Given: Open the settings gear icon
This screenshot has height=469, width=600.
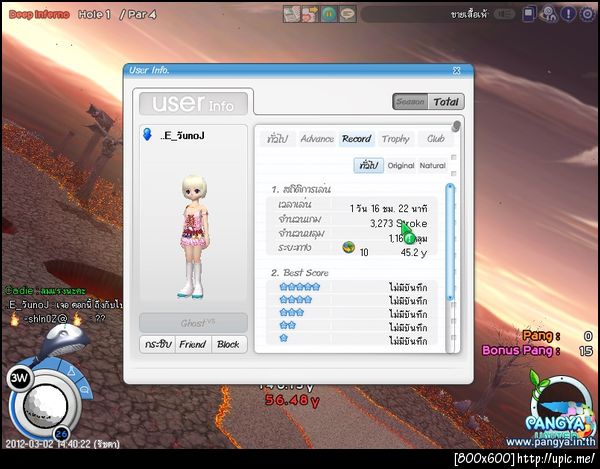Looking at the screenshot, I should 587,14.
